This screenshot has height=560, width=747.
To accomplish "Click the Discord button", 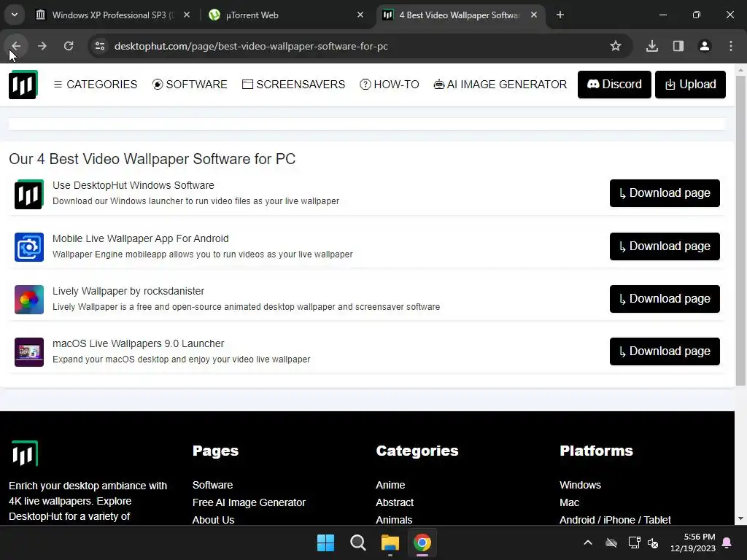I will coord(614,85).
